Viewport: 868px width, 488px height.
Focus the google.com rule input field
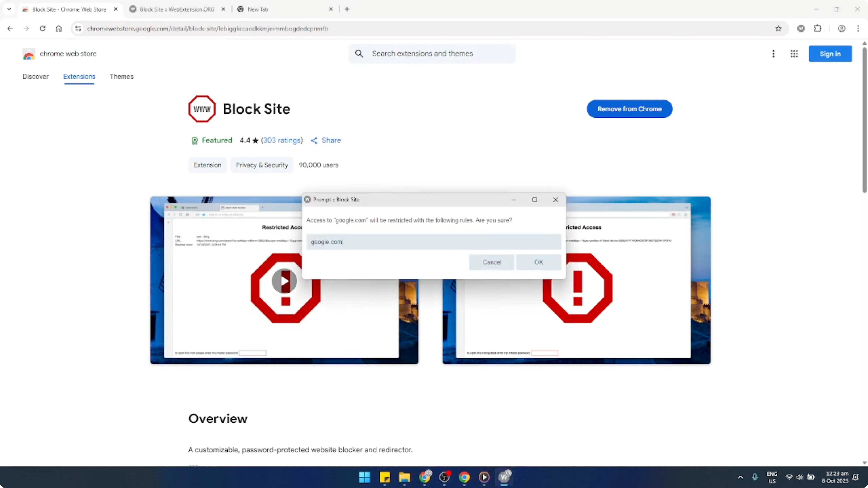434,242
